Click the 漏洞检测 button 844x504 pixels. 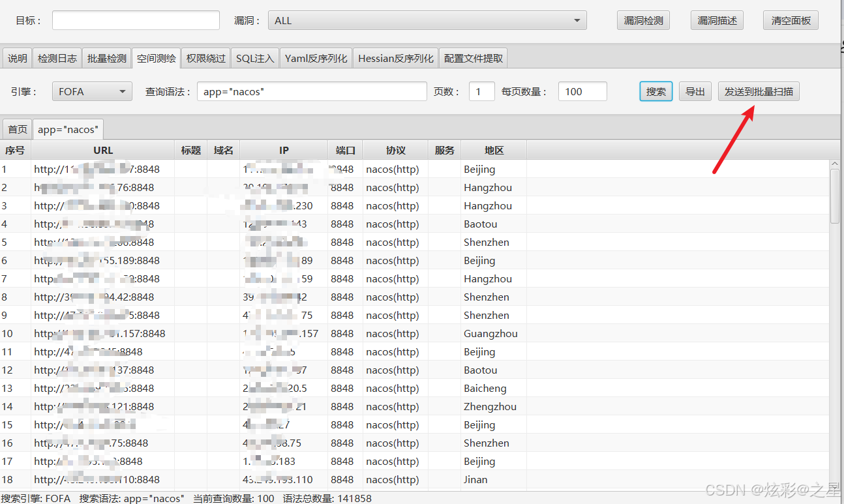point(643,20)
